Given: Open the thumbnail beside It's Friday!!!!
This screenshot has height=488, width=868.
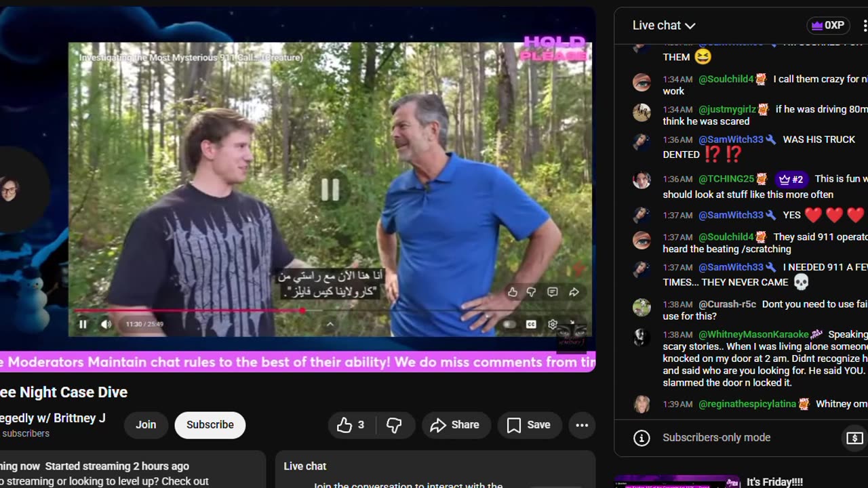Looking at the screenshot, I should point(677,482).
